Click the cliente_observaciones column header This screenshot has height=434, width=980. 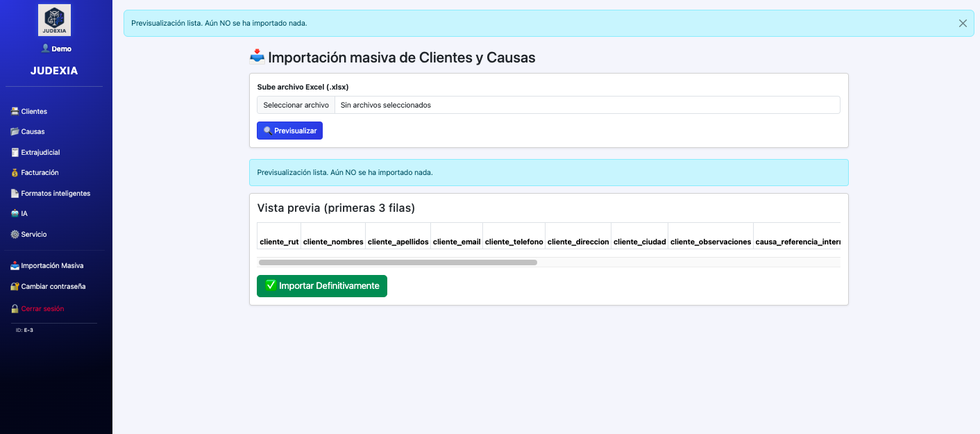711,242
